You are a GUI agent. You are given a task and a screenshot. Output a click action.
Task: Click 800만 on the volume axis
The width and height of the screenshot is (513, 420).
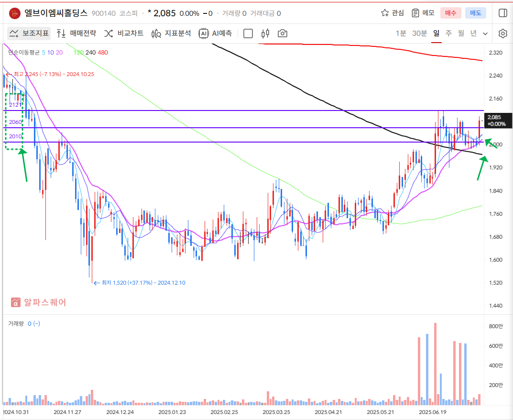(x=496, y=326)
